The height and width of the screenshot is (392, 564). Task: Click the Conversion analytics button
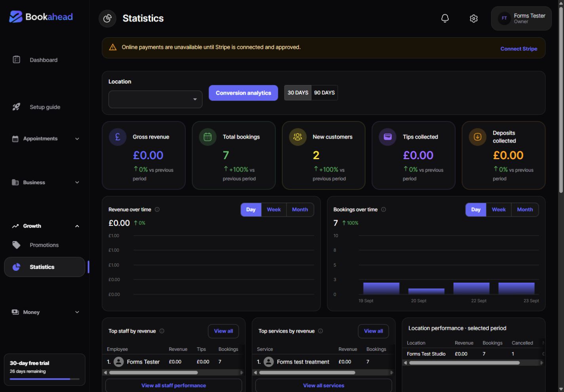pos(243,93)
